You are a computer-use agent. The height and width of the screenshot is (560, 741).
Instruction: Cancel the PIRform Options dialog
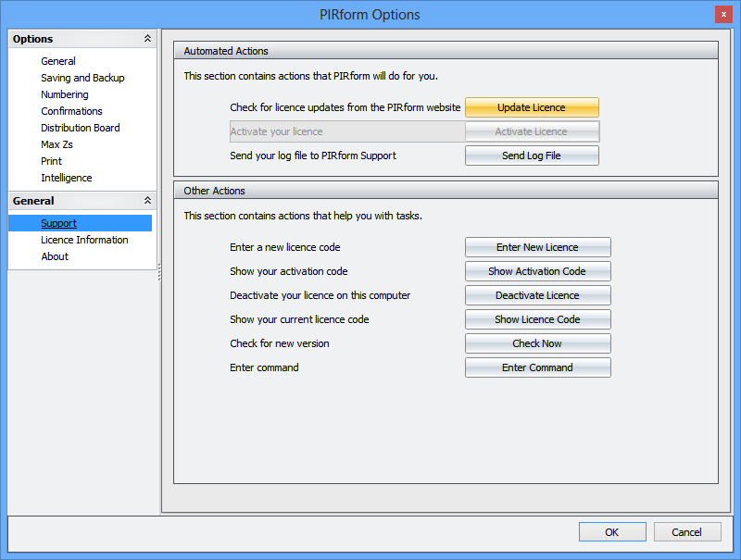point(687,532)
